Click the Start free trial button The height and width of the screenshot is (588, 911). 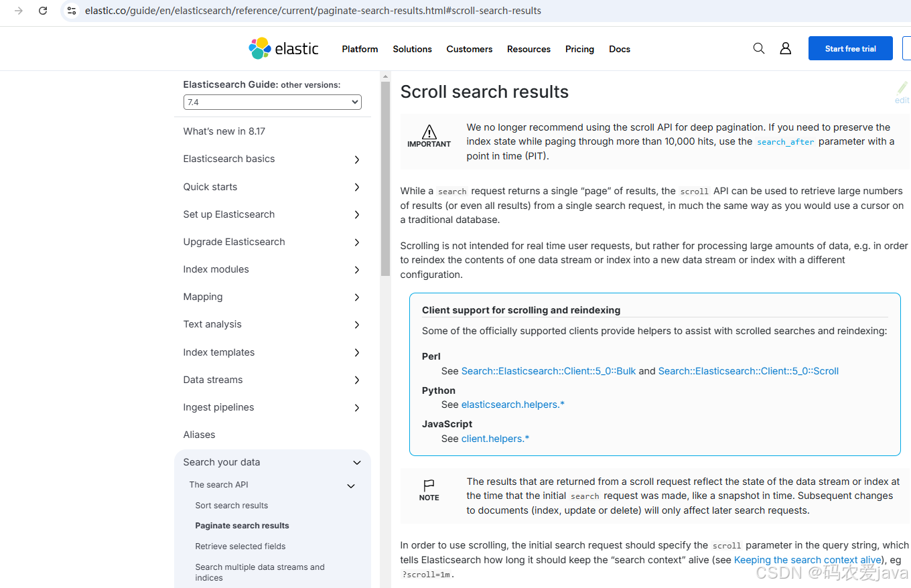click(851, 48)
